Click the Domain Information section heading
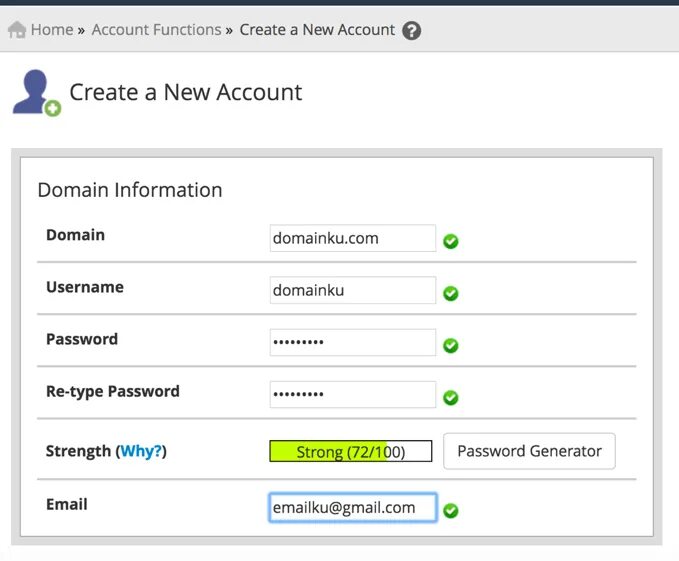Screen dimensions: 679x561 [x=130, y=190]
